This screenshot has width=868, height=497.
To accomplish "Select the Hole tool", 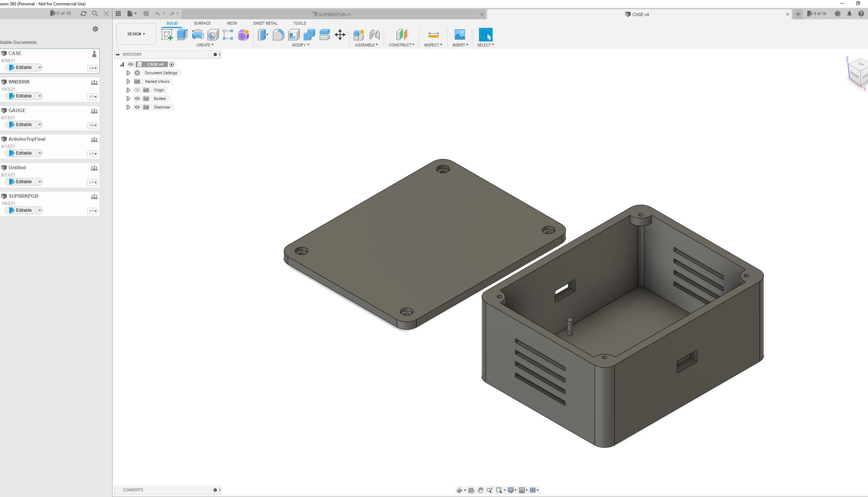I will (x=213, y=35).
